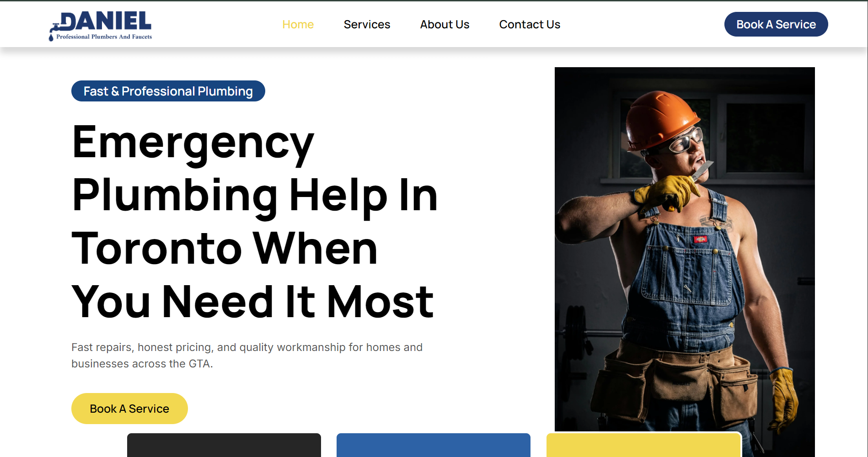Click the Fast & Professional Plumbing badge
Image resolution: width=868 pixels, height=457 pixels.
(x=168, y=91)
